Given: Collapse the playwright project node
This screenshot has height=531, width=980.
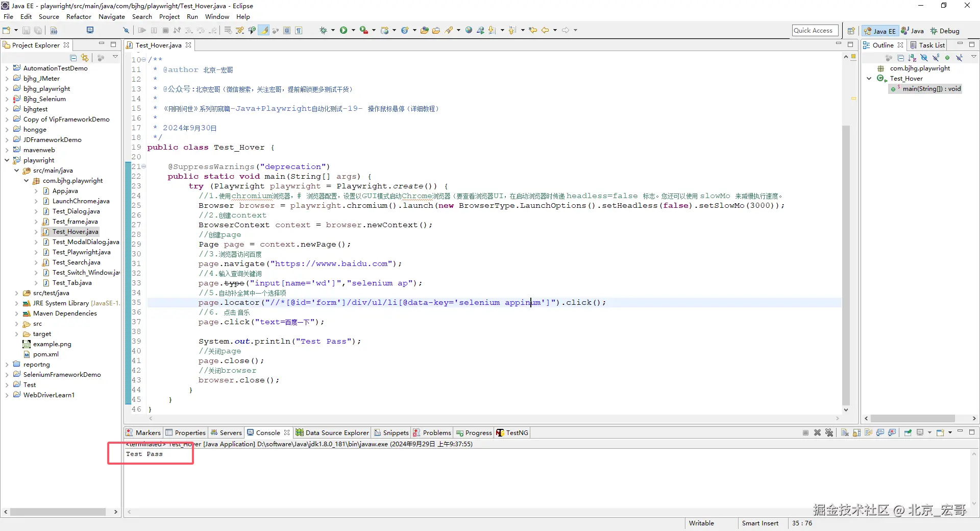Looking at the screenshot, I should (7, 160).
